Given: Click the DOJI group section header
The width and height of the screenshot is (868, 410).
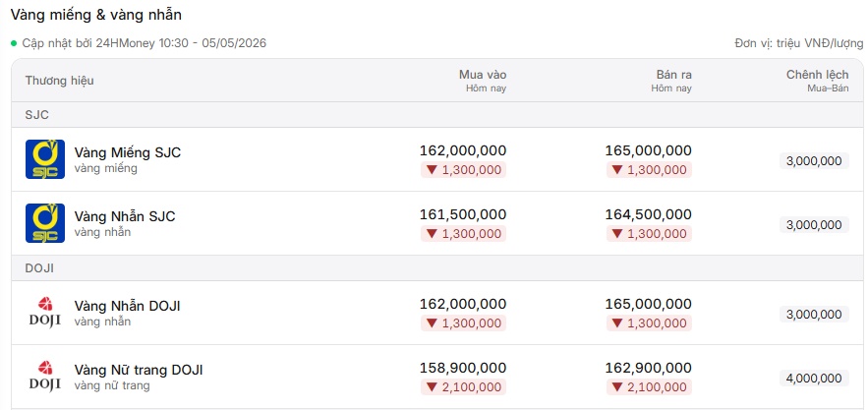Looking at the screenshot, I should coord(437,268).
